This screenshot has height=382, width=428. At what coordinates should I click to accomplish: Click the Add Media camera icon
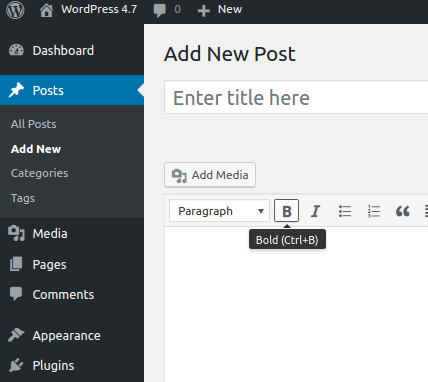(179, 175)
